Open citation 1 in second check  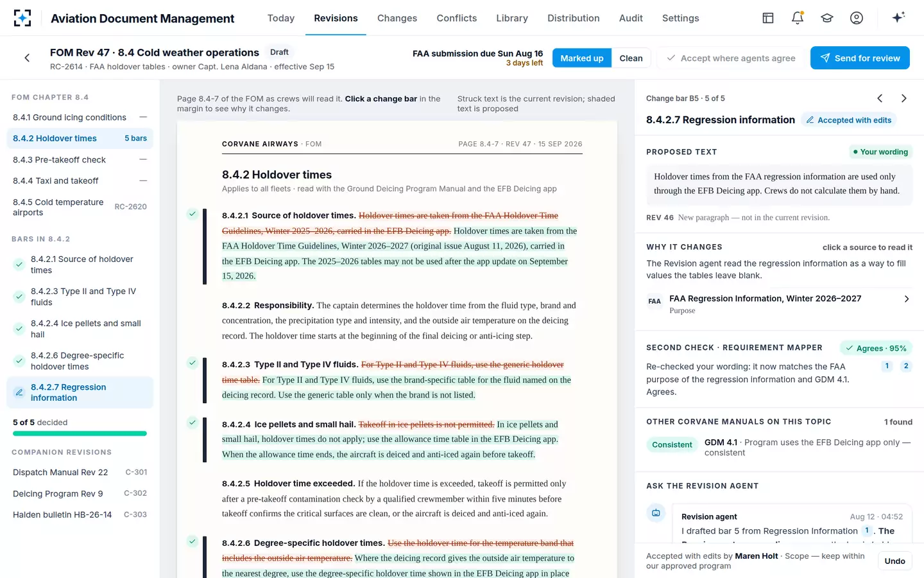(x=887, y=366)
